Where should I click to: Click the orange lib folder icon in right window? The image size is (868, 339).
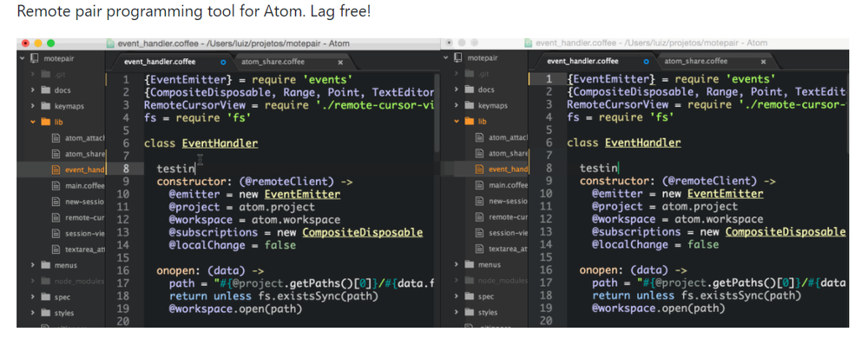click(469, 122)
